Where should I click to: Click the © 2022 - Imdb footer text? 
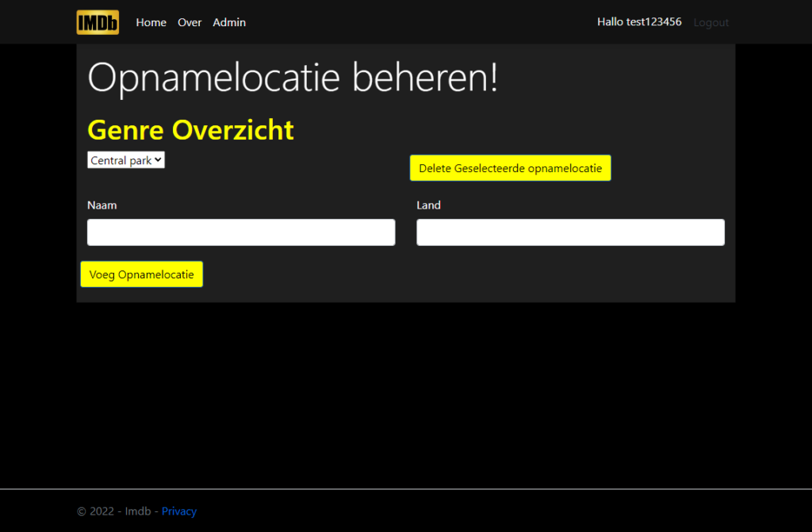coord(114,511)
